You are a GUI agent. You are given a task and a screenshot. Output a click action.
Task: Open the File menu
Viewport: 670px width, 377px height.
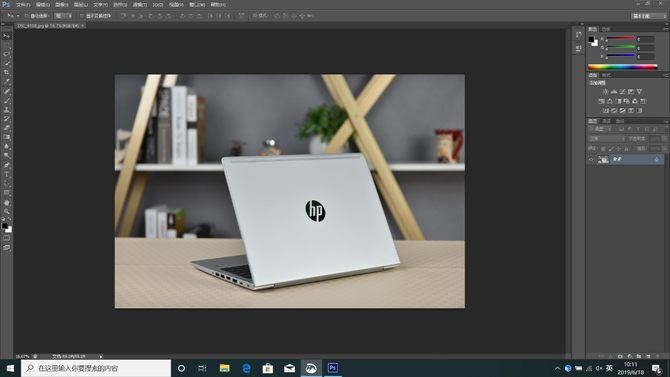(23, 5)
